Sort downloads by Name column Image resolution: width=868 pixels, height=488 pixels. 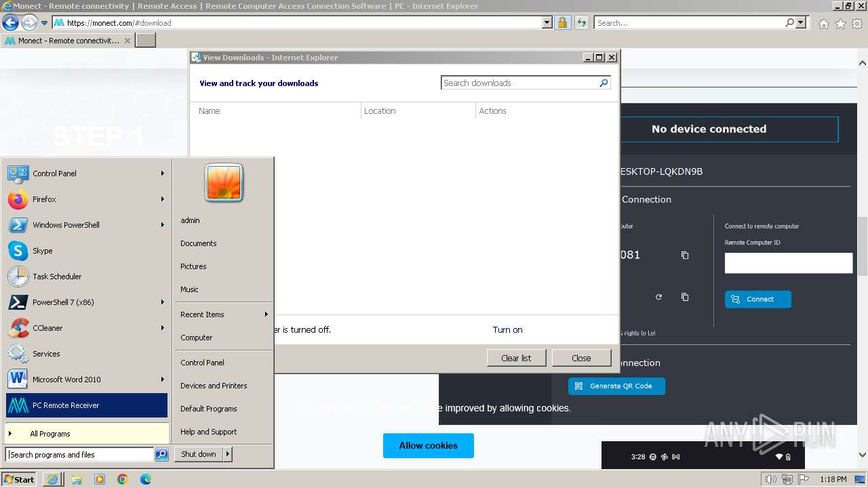(x=276, y=110)
